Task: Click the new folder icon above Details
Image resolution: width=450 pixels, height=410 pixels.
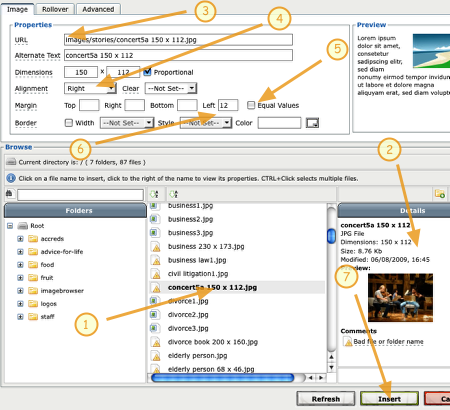Action: [x=440, y=194]
